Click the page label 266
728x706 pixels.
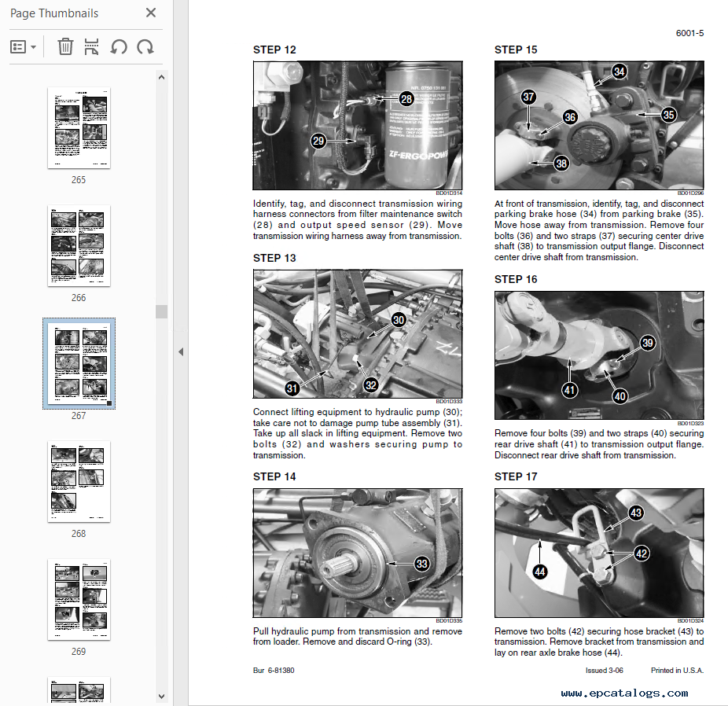tap(79, 297)
